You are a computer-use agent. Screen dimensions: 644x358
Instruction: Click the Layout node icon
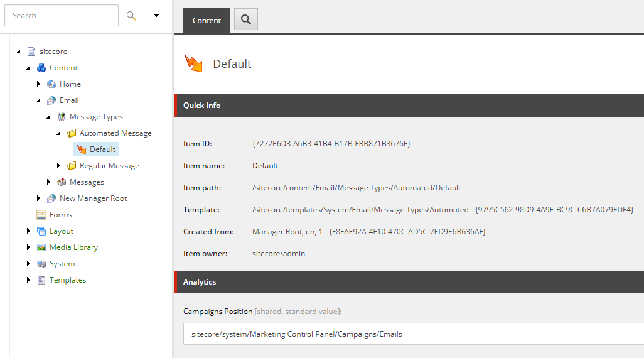pos(41,231)
